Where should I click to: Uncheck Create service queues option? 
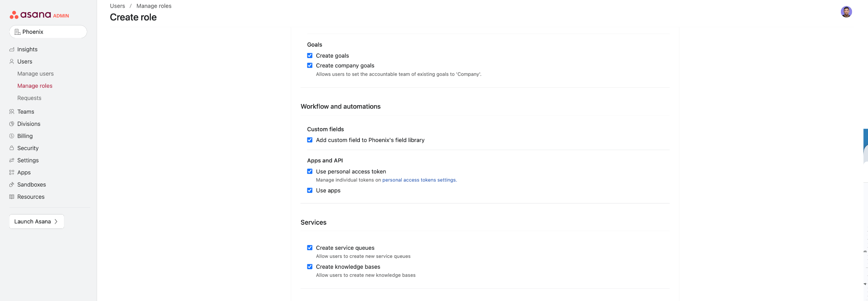coord(310,248)
